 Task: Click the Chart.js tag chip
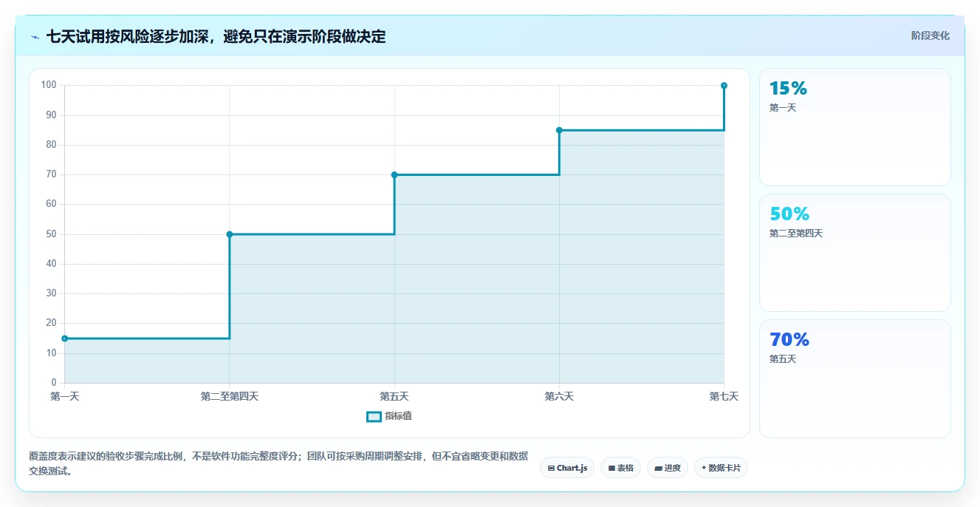[x=567, y=468]
